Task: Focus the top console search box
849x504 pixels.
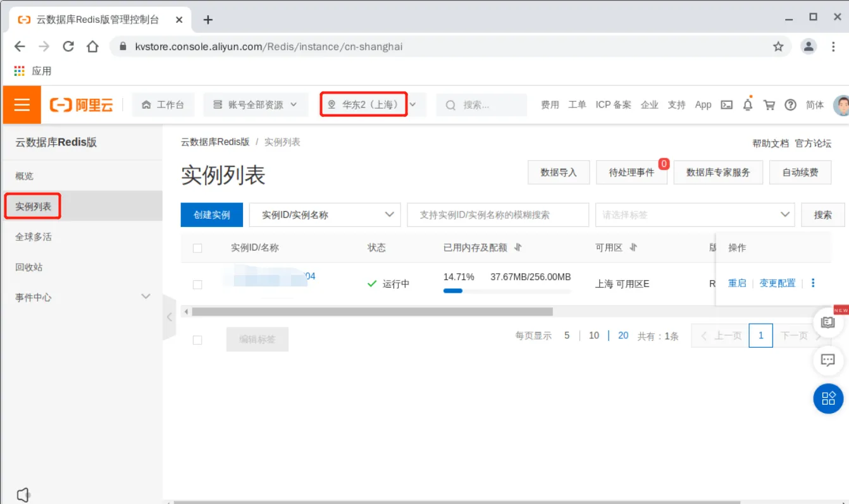Action: pyautogui.click(x=481, y=105)
